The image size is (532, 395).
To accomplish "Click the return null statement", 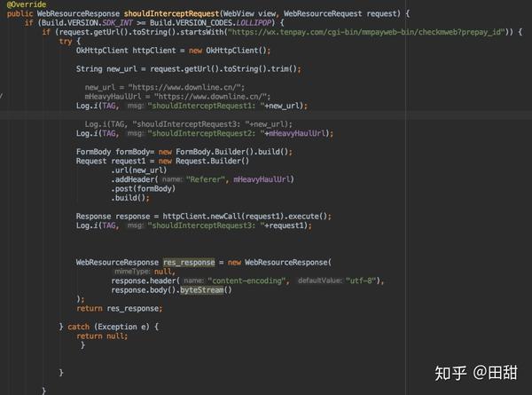I will click(102, 336).
